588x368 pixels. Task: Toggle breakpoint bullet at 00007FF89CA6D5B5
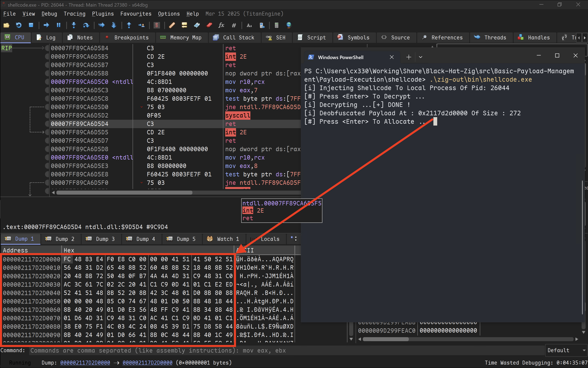[x=47, y=57]
